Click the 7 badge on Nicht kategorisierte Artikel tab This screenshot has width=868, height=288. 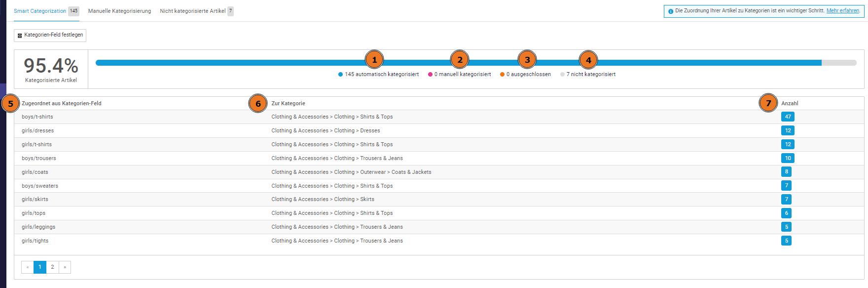coord(230,11)
